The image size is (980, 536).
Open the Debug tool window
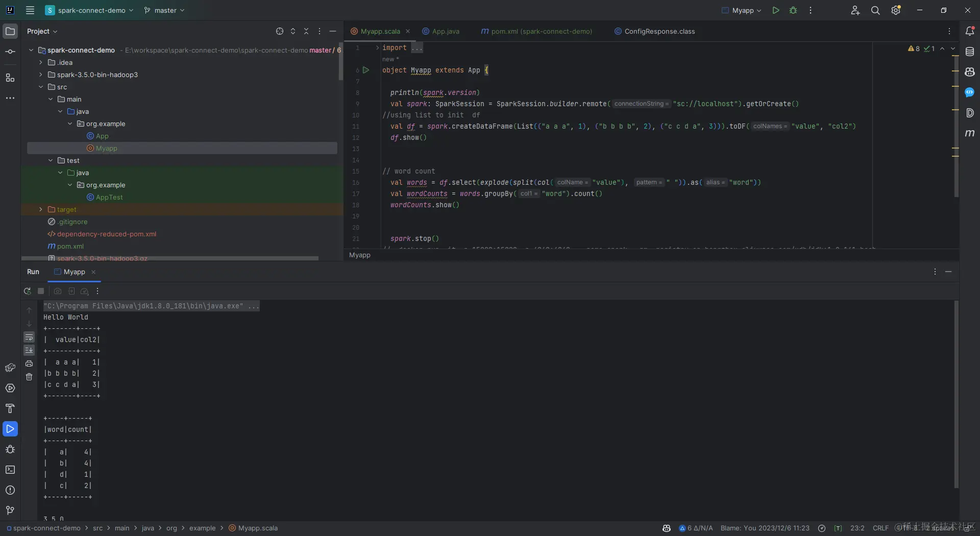[10, 449]
